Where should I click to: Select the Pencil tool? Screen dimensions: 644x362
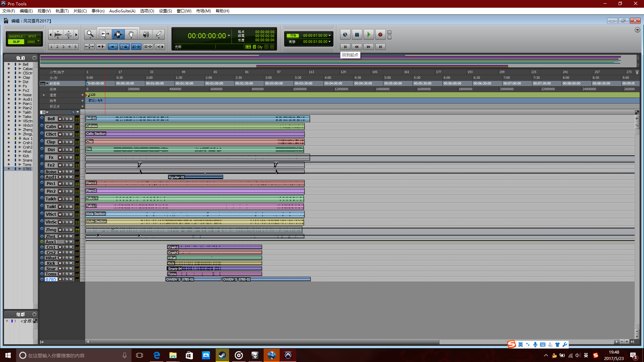[x=159, y=34]
